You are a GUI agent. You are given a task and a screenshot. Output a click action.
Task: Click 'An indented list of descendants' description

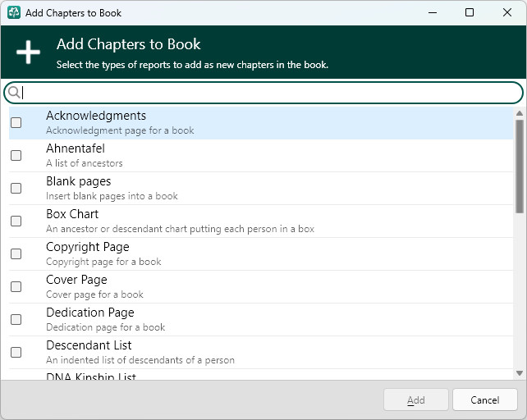(x=140, y=360)
